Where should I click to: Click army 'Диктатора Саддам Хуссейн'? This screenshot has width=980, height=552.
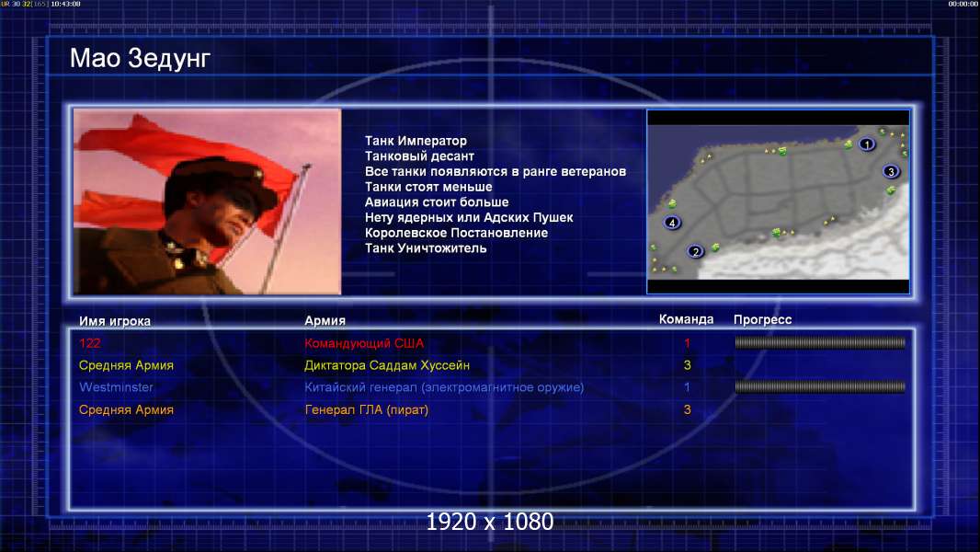(x=387, y=365)
